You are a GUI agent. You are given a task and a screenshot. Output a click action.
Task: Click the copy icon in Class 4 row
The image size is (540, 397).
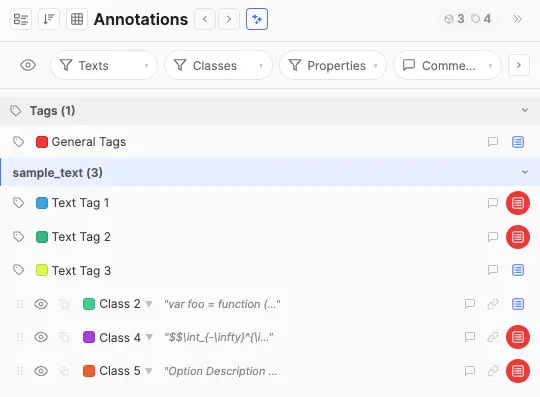tap(64, 337)
